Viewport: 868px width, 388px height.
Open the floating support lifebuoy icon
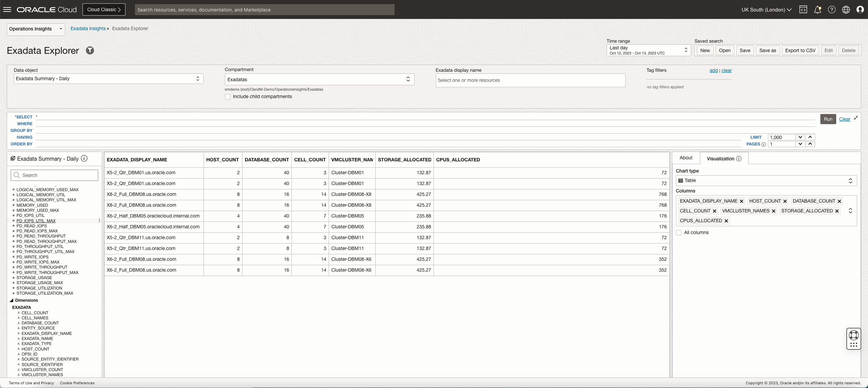(853, 335)
